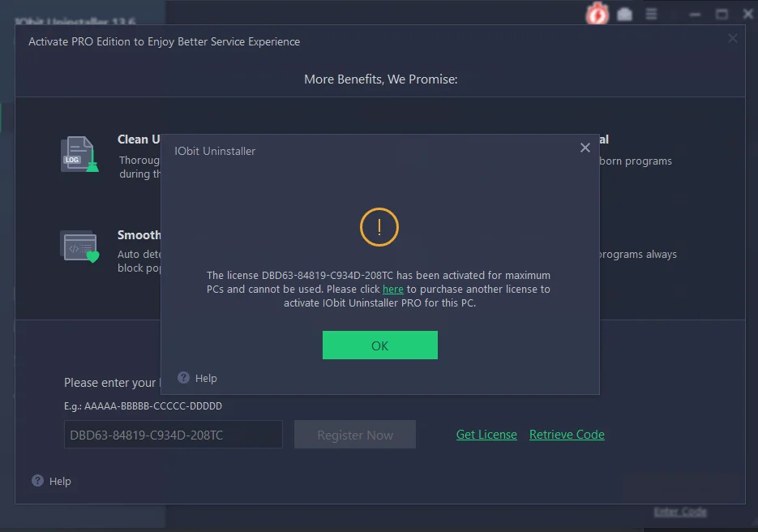The width and height of the screenshot is (758, 532).
Task: Click the activation window's bottom question mark icon
Action: [38, 480]
